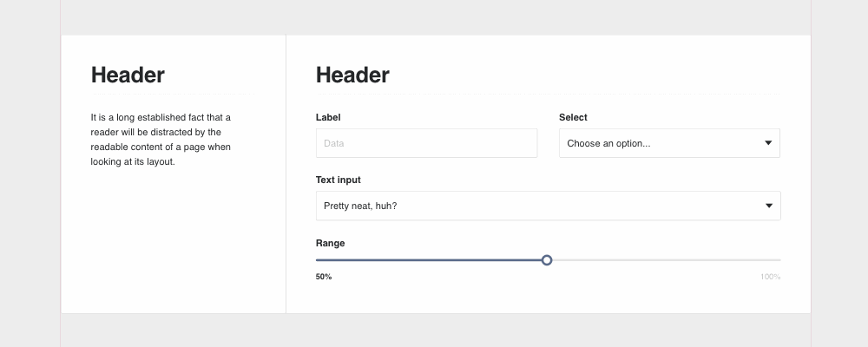This screenshot has width=868, height=347.
Task: Click the 'Choose an option...' placeholder text
Action: click(609, 143)
